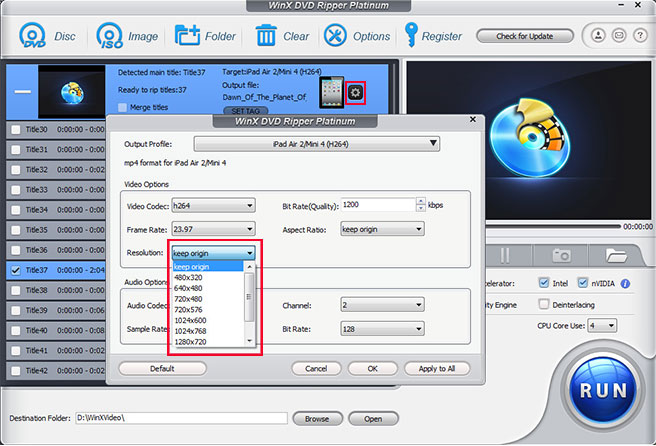
Task: Collapse the source with the minus button
Action: coord(23,91)
